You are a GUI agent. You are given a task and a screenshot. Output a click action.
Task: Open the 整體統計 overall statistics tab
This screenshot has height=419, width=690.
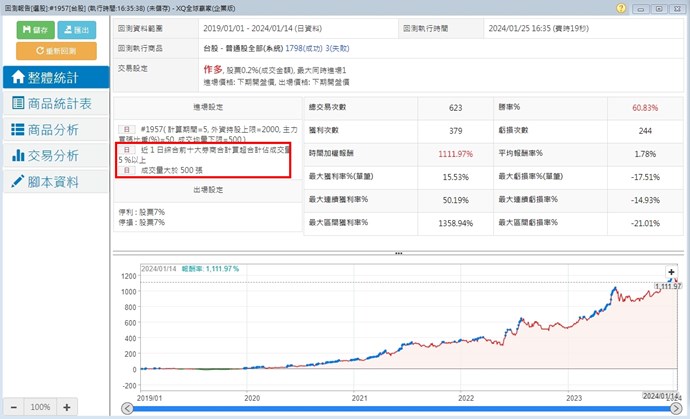(x=55, y=77)
